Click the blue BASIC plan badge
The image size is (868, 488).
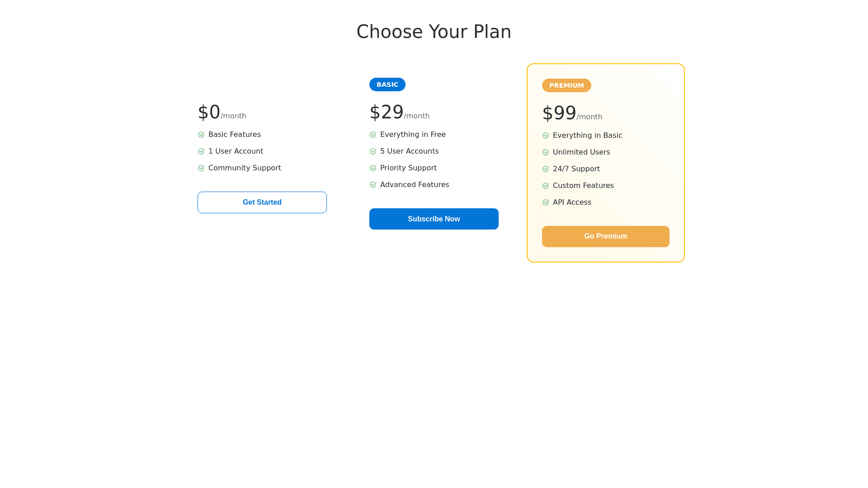click(x=387, y=84)
